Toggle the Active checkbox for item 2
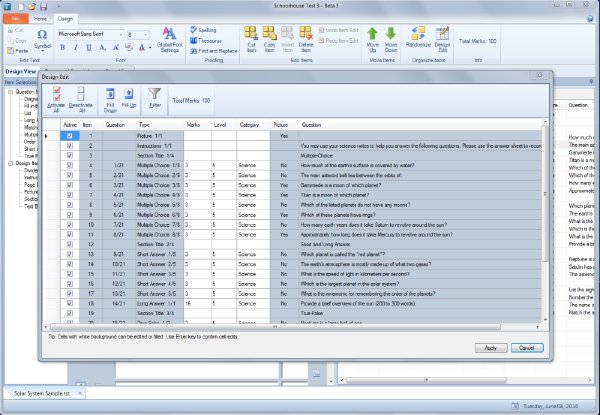Viewport: 600px width, 415px height. (x=70, y=146)
